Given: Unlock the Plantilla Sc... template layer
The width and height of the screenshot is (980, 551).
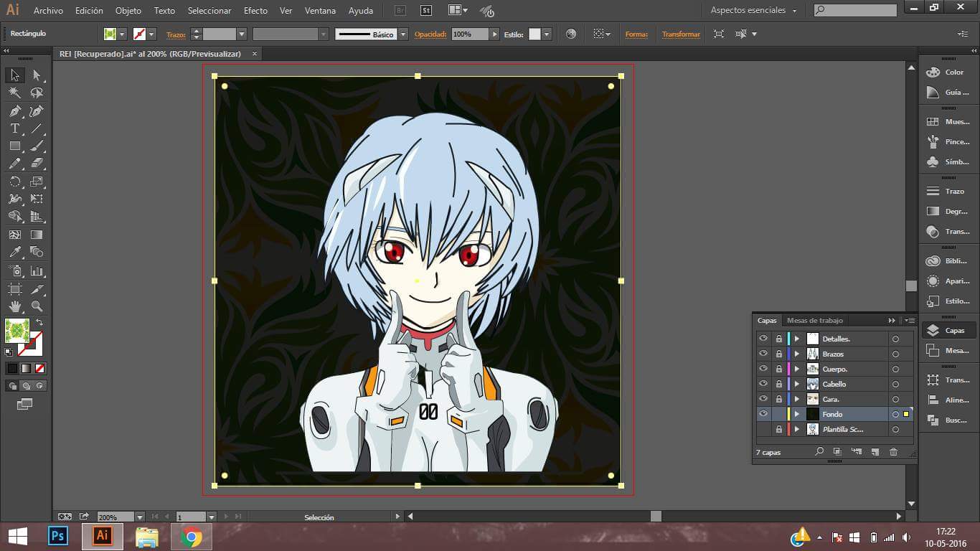Looking at the screenshot, I should [779, 429].
